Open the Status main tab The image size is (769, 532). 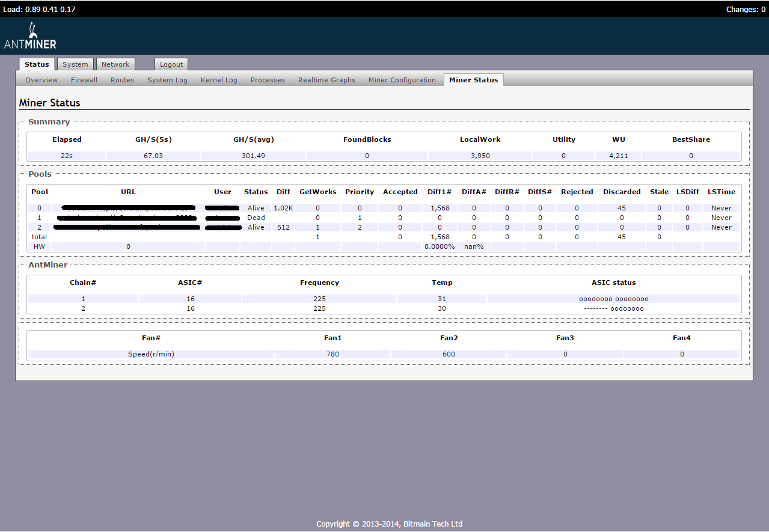(37, 64)
